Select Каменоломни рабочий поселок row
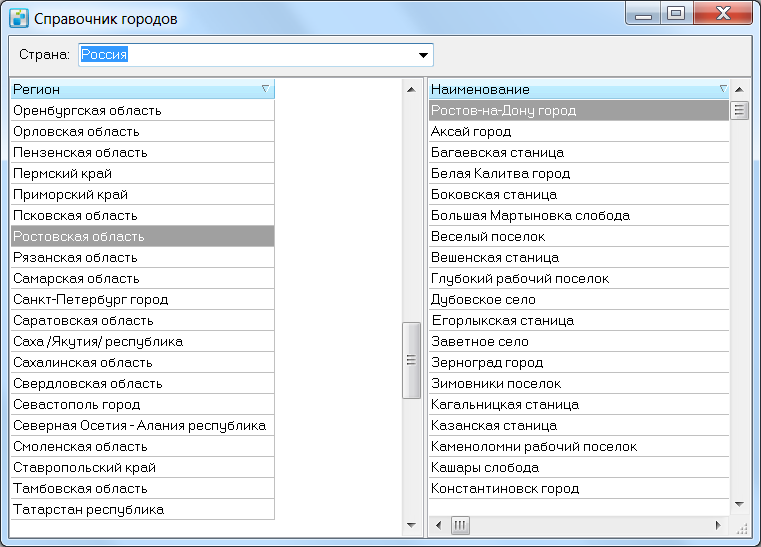Image resolution: width=761 pixels, height=547 pixels. coord(579,447)
